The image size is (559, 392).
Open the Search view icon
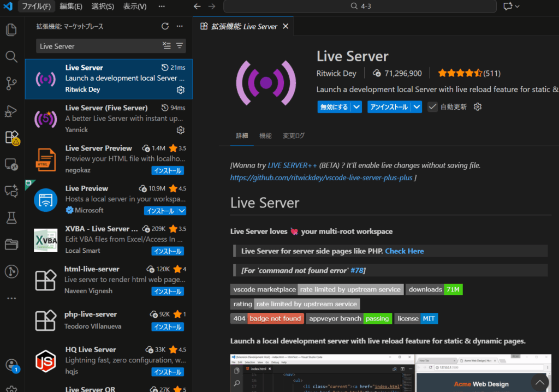[x=11, y=56]
